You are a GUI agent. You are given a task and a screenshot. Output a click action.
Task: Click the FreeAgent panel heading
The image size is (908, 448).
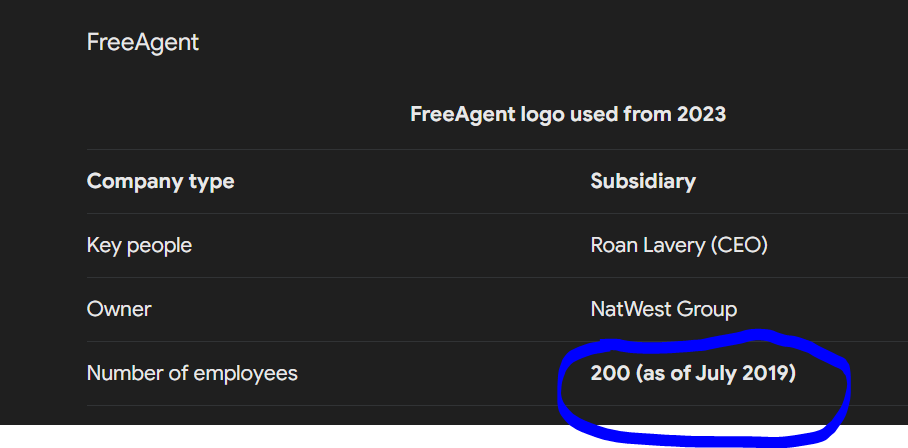(142, 43)
